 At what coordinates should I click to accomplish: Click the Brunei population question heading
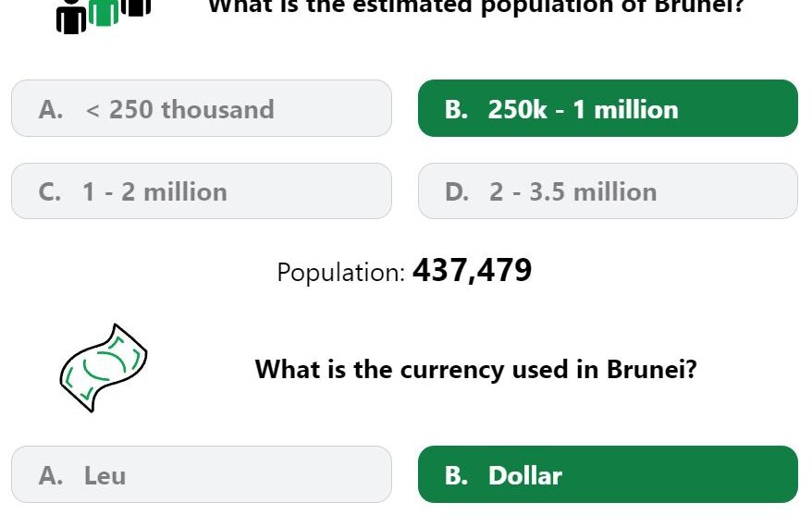(x=476, y=7)
